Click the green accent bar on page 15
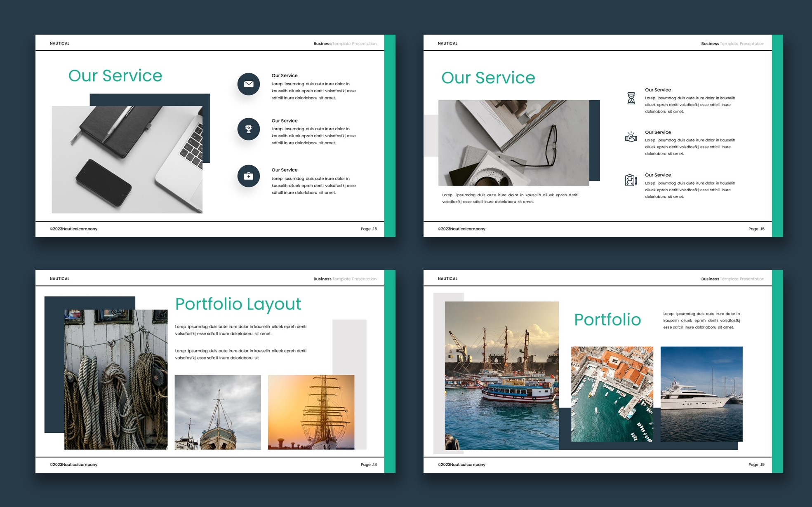 coord(389,136)
